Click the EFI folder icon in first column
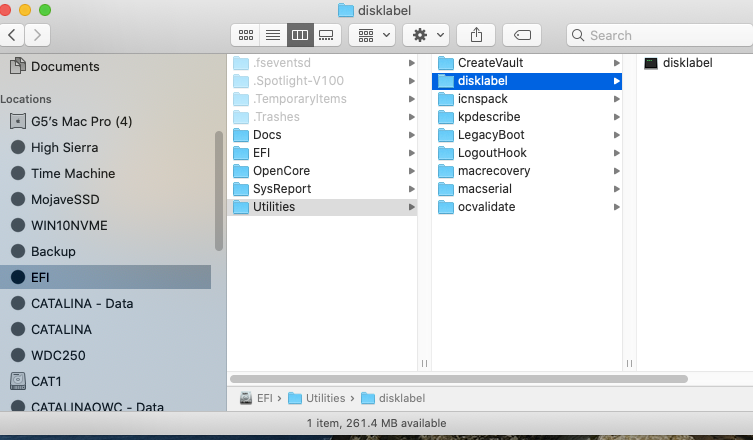The image size is (753, 440). click(241, 153)
